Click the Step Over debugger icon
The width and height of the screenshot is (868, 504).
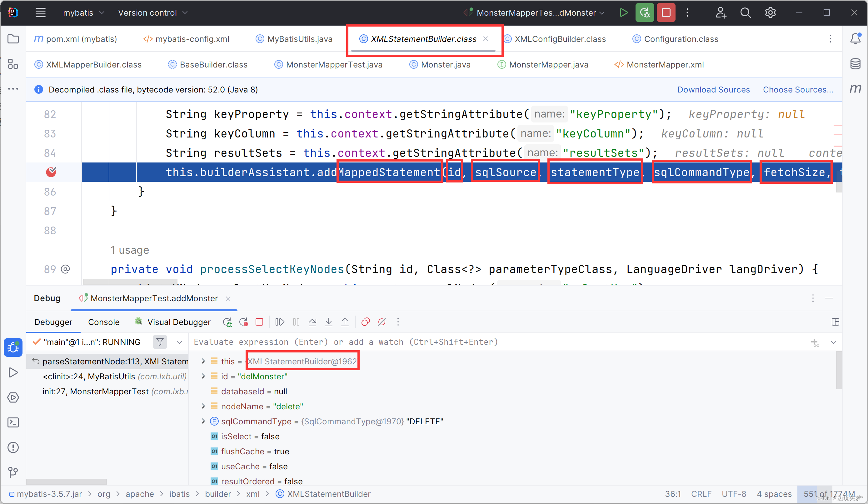click(312, 322)
